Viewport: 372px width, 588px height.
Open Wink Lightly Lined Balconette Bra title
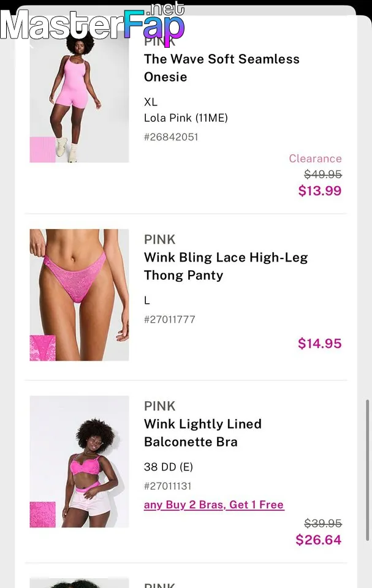coord(203,433)
